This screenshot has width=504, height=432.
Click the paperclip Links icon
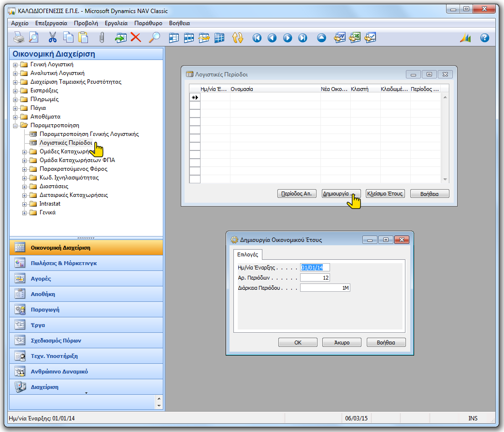tap(101, 38)
